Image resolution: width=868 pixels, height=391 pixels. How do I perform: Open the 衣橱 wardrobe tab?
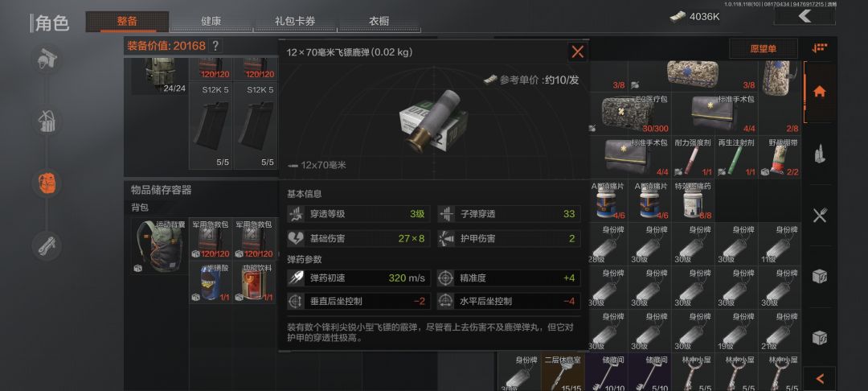click(379, 22)
